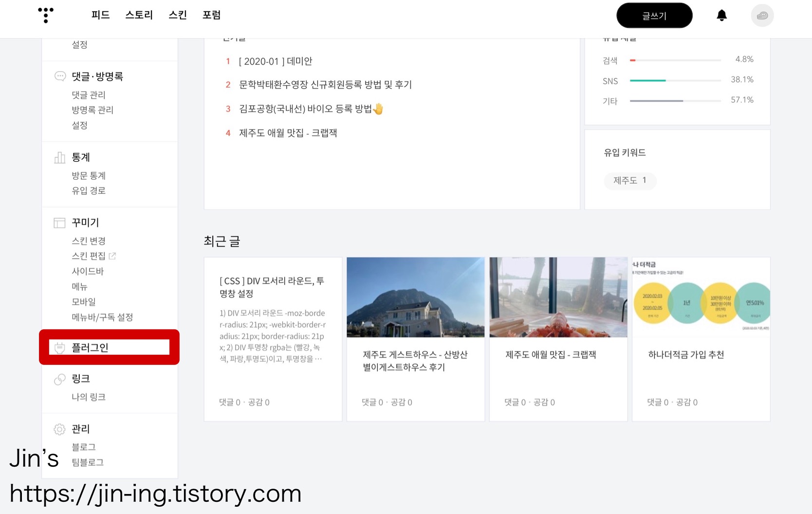Click 4.8% 검색 percentage

click(x=744, y=59)
